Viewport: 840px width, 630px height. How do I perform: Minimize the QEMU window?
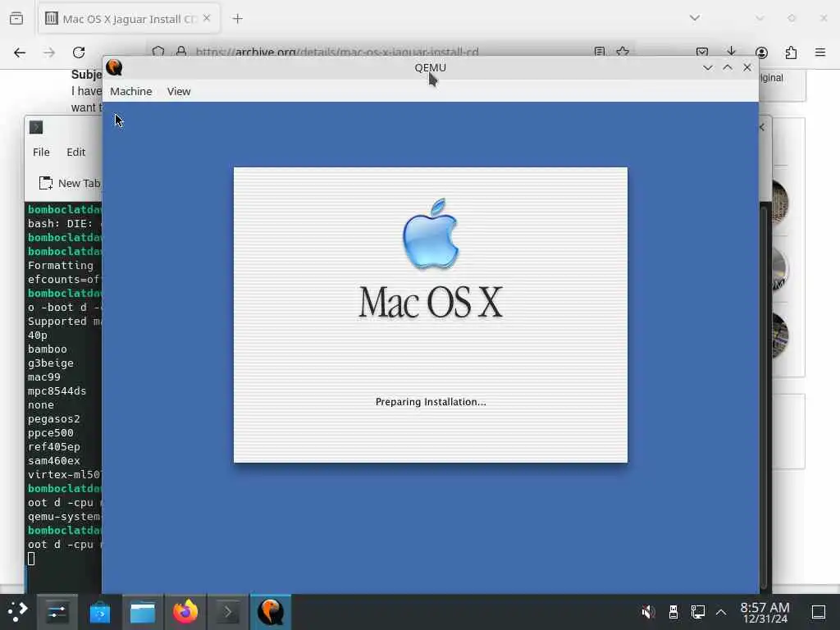pyautogui.click(x=708, y=67)
